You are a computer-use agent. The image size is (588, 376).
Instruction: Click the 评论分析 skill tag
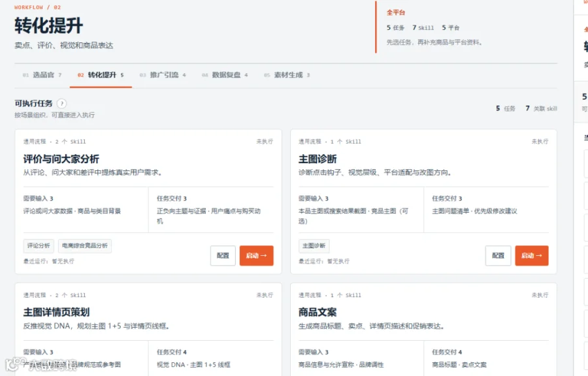click(39, 245)
